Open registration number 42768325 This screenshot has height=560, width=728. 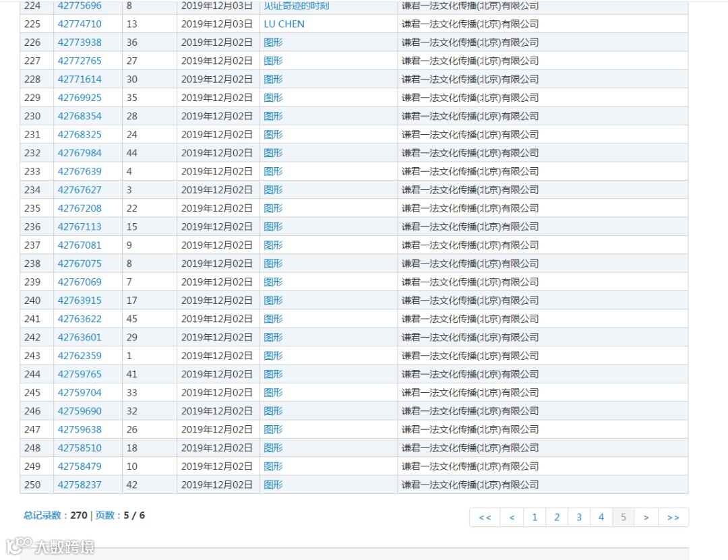[x=80, y=135]
